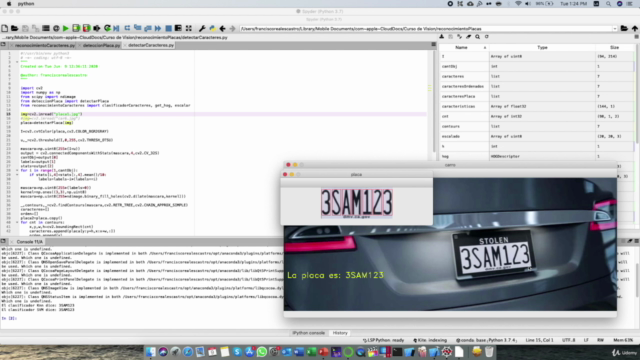Switch to deteccionPlaca.py tab
This screenshot has width=640, height=360.
[101, 45]
